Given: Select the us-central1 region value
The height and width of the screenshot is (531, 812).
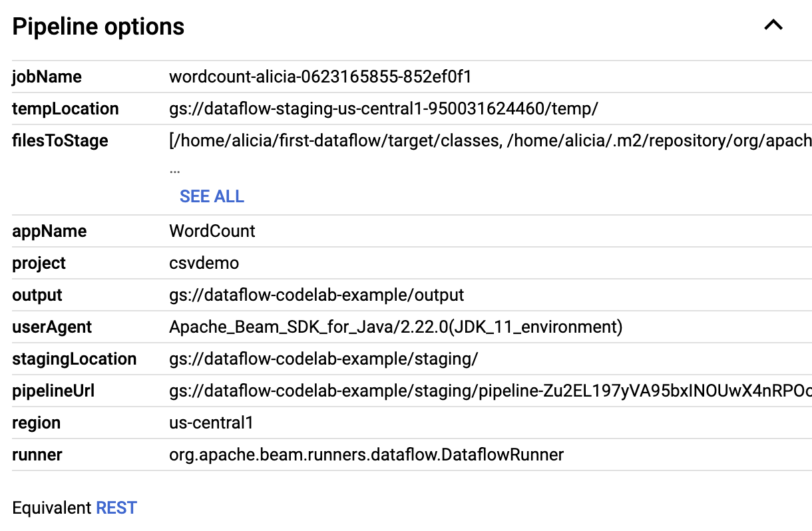Looking at the screenshot, I should click(x=211, y=423).
